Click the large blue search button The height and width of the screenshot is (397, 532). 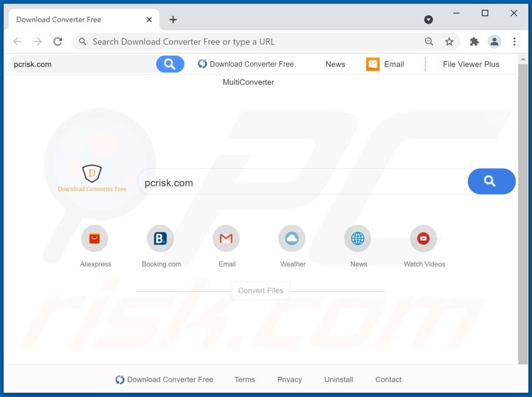[x=492, y=182]
